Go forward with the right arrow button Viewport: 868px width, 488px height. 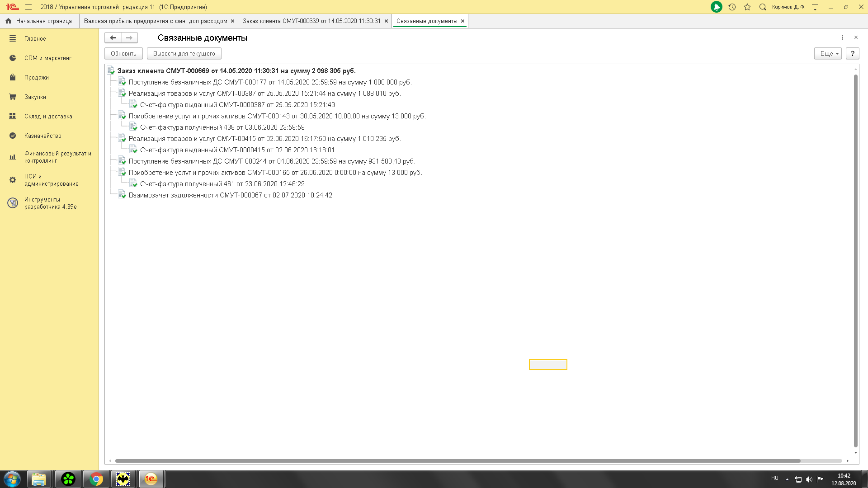[129, 38]
